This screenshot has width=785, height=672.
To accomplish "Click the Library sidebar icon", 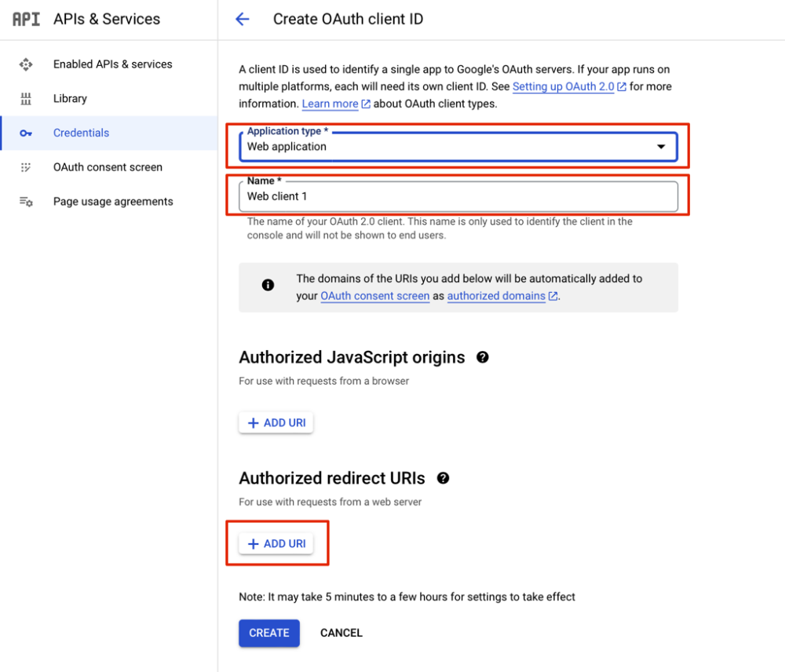I will [x=26, y=99].
